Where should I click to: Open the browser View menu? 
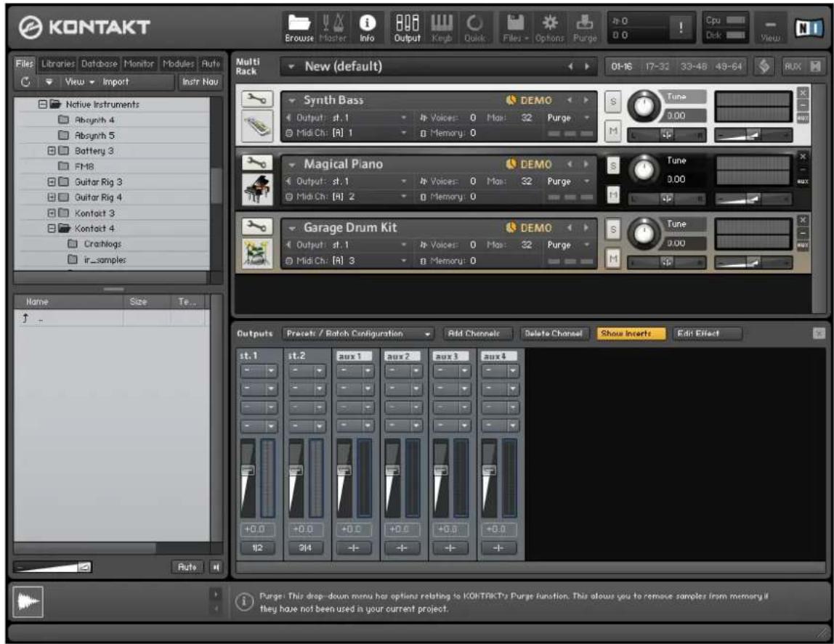[79, 82]
